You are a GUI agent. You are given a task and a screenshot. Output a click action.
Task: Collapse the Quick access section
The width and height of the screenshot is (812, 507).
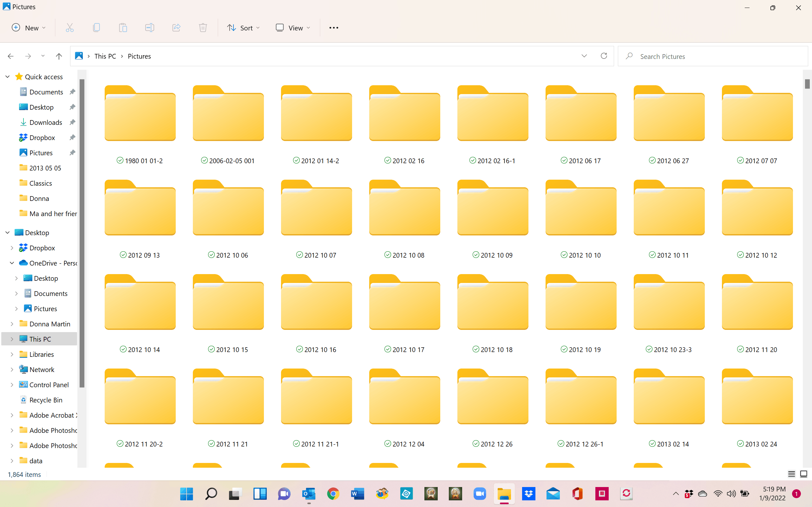(7, 76)
